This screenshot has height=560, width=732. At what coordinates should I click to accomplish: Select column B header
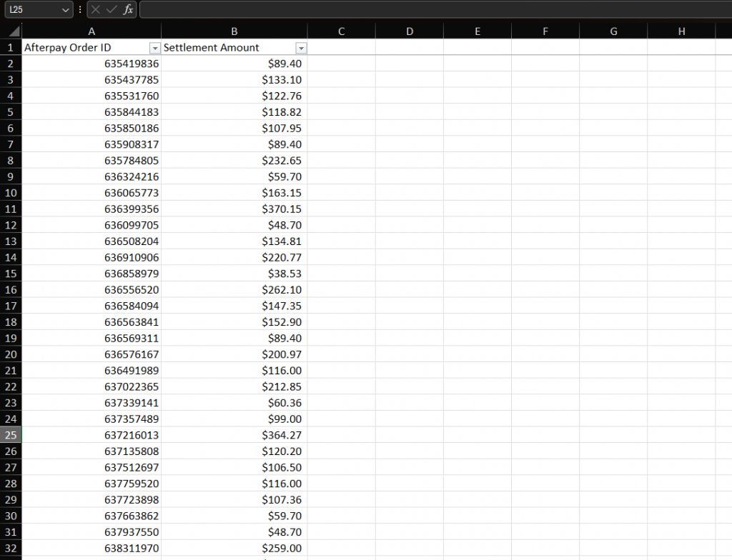point(234,31)
